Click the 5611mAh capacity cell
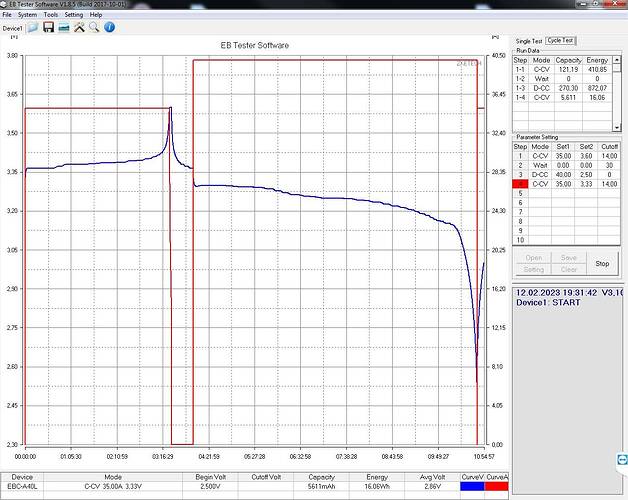Image resolution: width=628 pixels, height=500 pixels. [321, 486]
